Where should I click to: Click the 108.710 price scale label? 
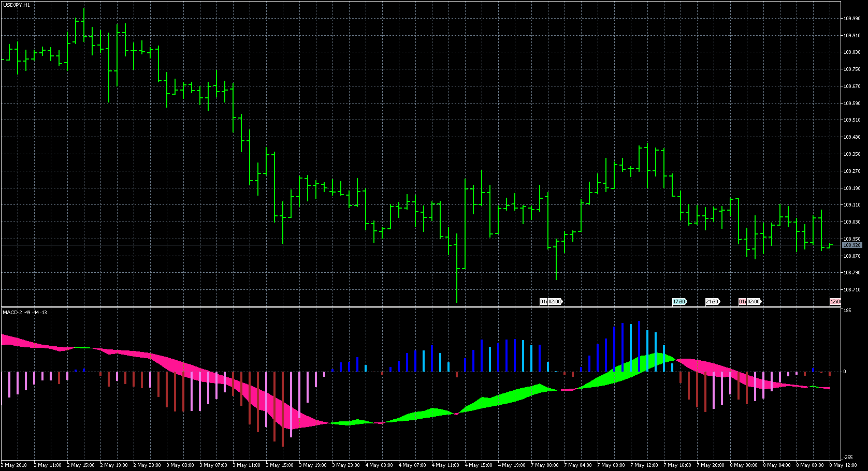coord(852,290)
